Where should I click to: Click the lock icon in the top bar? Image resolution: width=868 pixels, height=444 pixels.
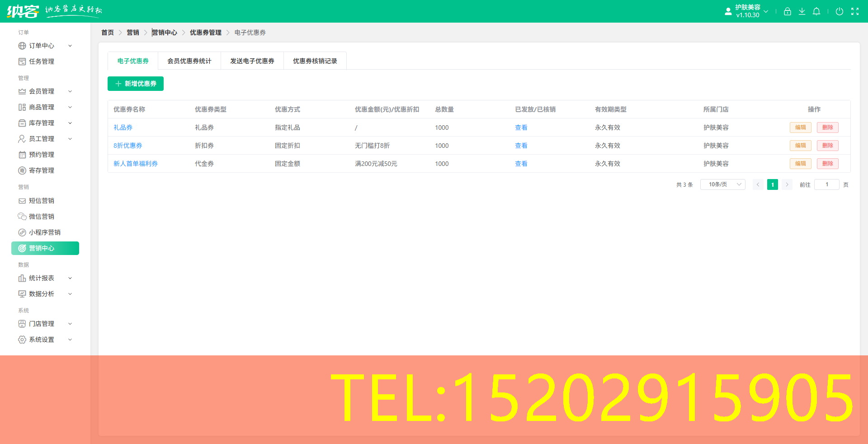787,11
